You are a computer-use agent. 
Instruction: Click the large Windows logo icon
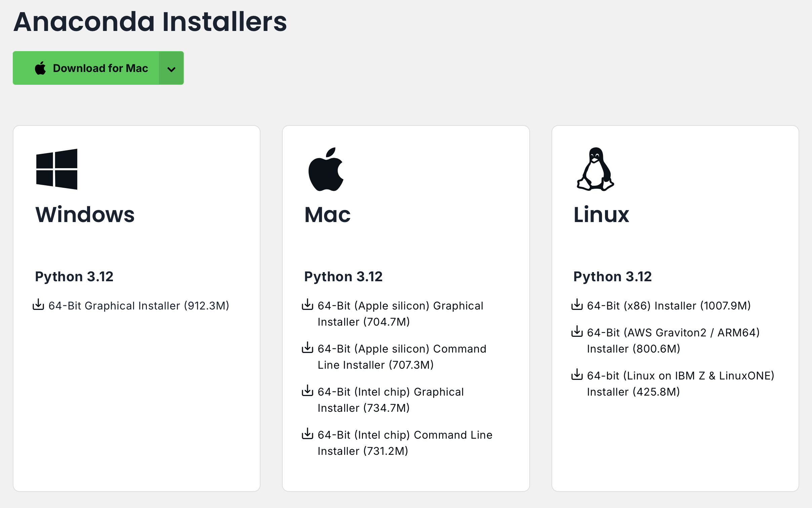coord(57,169)
